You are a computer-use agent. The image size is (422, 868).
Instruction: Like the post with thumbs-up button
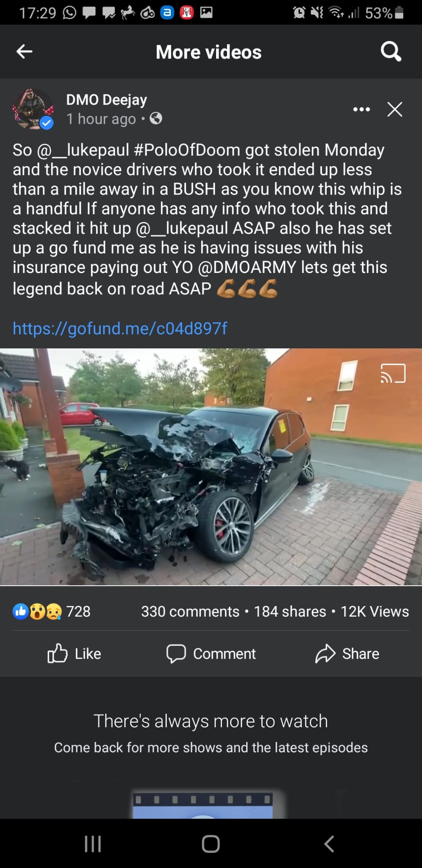(74, 653)
